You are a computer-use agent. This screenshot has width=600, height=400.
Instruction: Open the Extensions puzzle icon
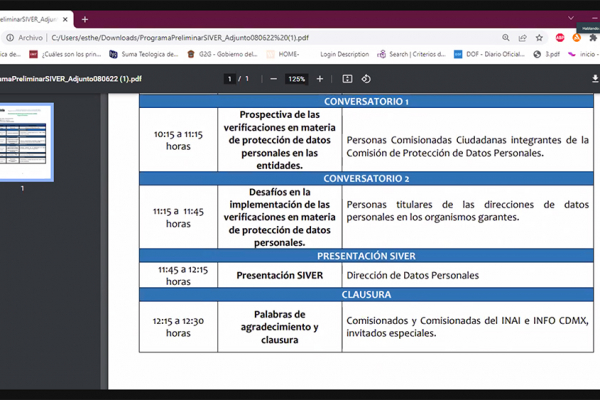tap(593, 38)
